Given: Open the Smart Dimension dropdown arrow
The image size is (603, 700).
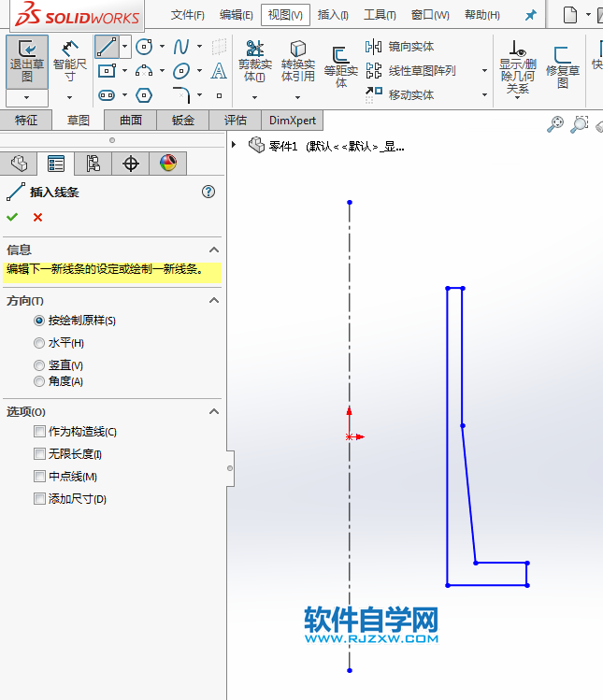Looking at the screenshot, I should (70, 97).
